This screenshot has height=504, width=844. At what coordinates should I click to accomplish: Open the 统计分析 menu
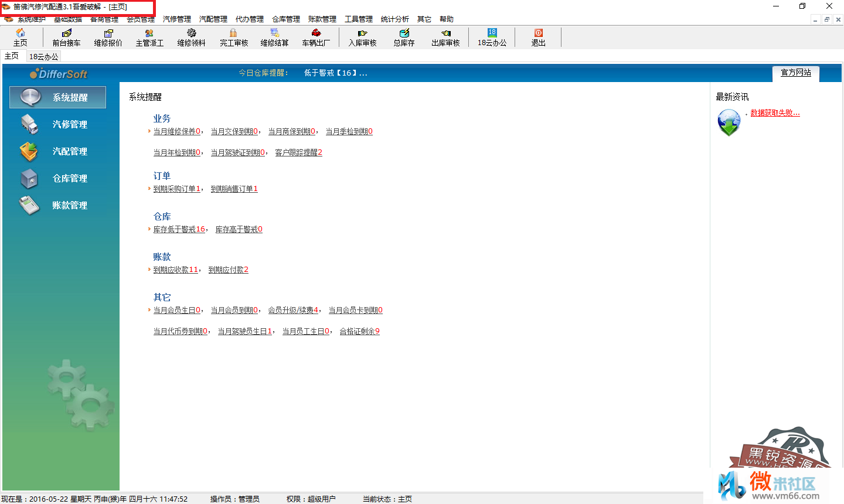coord(395,19)
